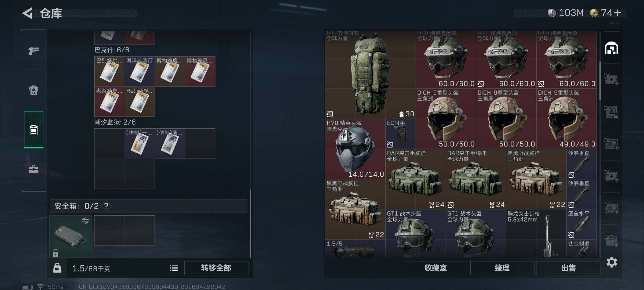Toggle the list view icon next to 转移全部
The image size is (644, 290).
click(x=174, y=268)
